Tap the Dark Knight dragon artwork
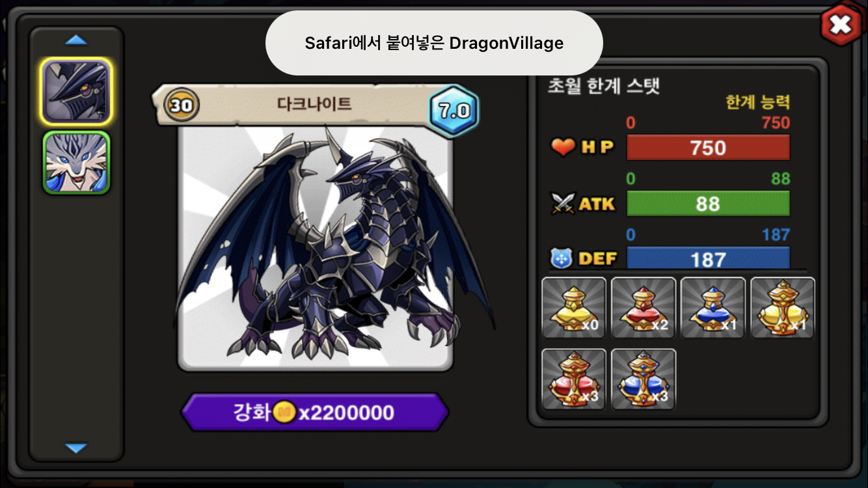The image size is (868, 488). [x=316, y=249]
